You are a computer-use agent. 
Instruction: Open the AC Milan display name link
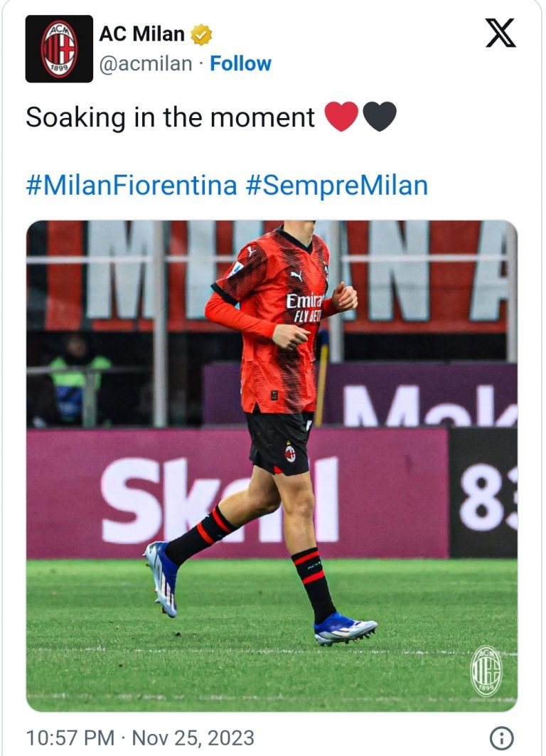(141, 33)
